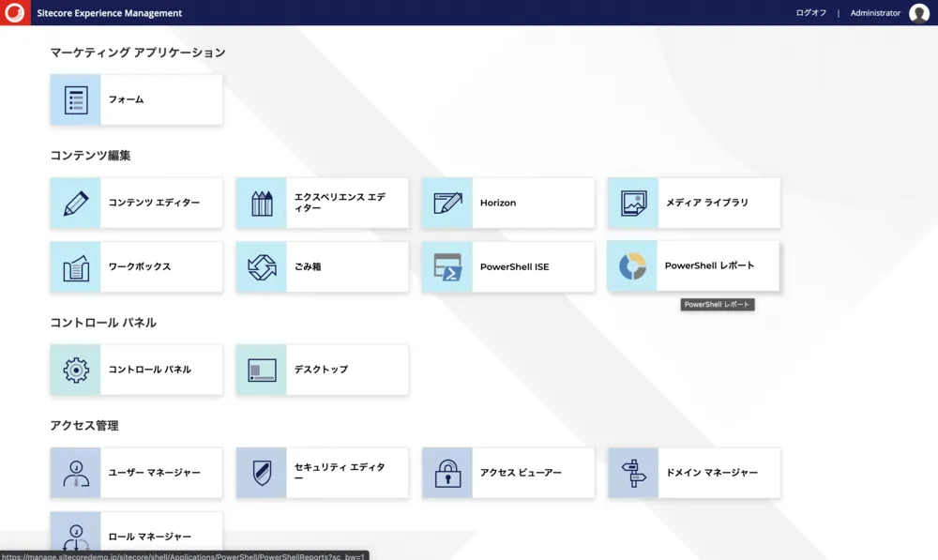938x560 pixels.
Task: Open PowerShell レポート donut chart icon
Action: coord(632,265)
